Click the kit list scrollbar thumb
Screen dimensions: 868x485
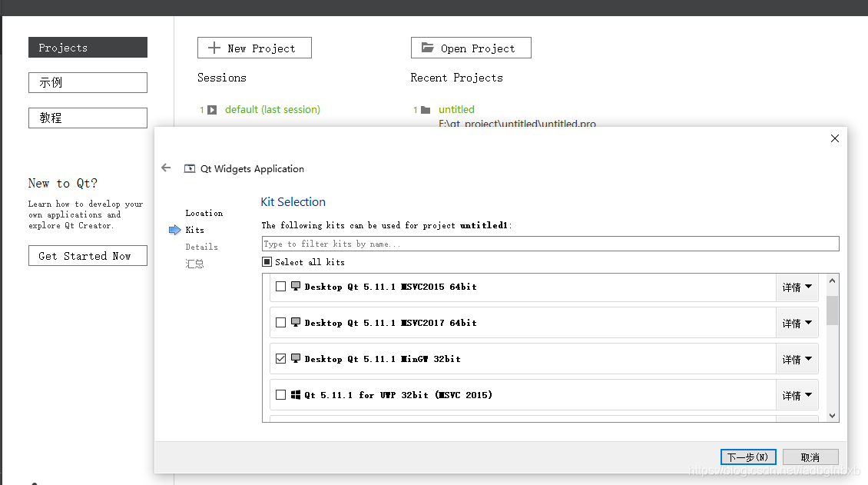tap(832, 310)
